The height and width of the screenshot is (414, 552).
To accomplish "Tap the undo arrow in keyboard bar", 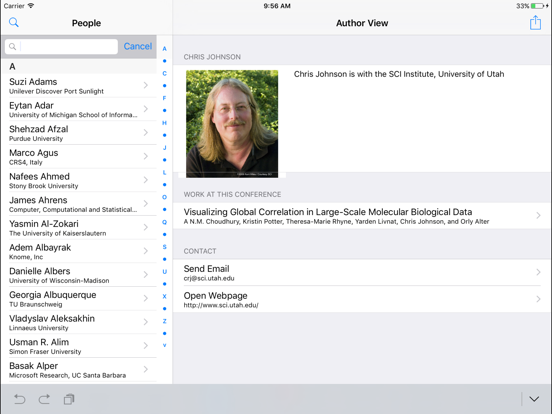I will (x=20, y=399).
